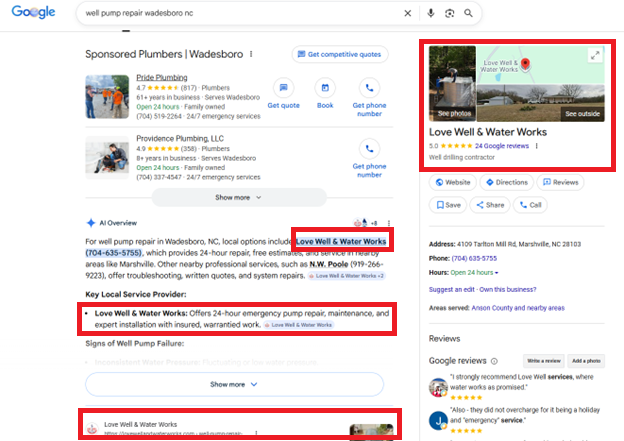The image size is (624, 441).
Task: Click Write a review button
Action: point(544,361)
